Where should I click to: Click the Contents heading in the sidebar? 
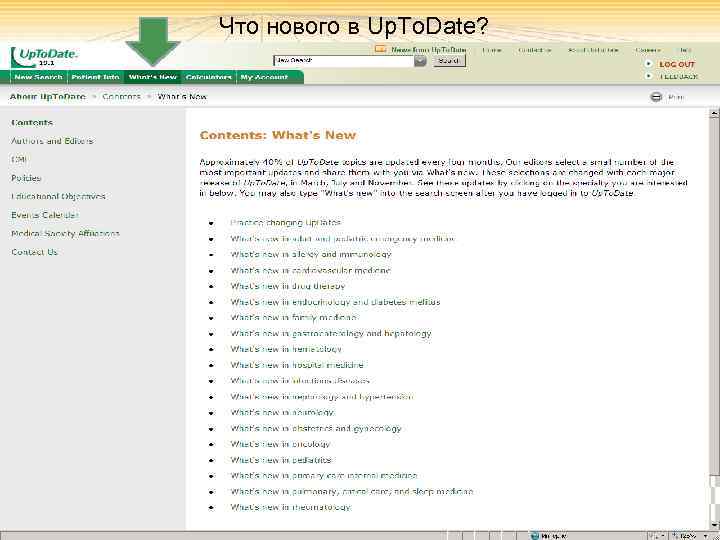click(x=32, y=123)
